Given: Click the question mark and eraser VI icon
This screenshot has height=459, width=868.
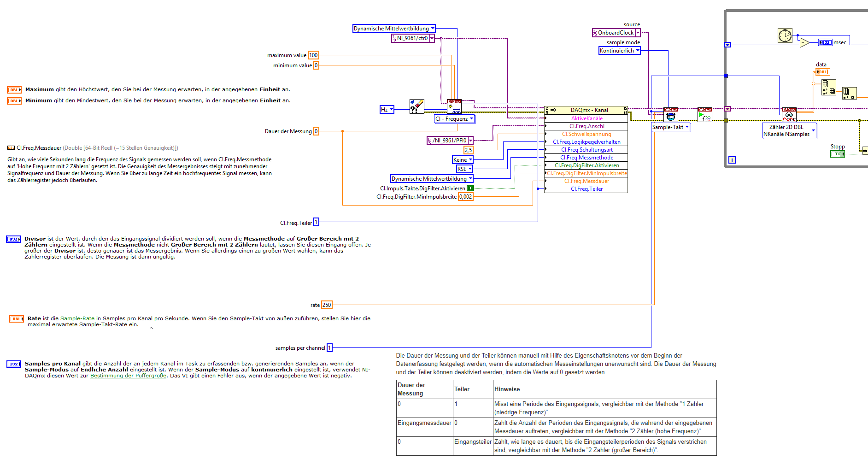Looking at the screenshot, I should point(416,106).
